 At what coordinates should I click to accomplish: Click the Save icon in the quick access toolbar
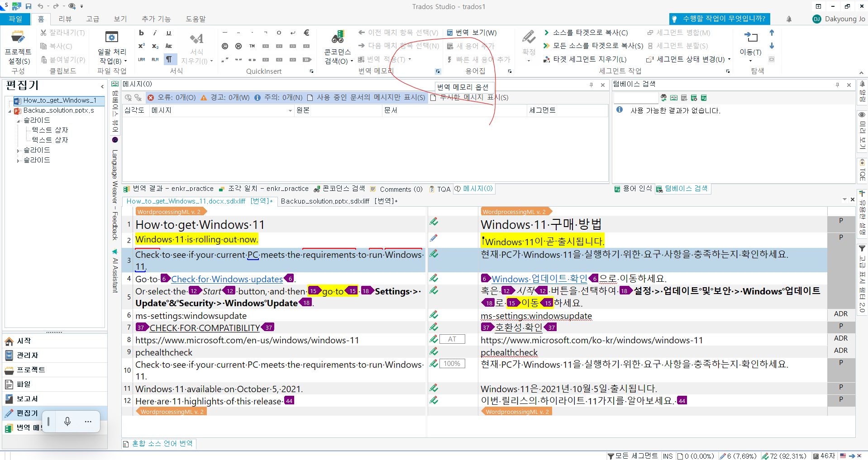coord(29,6)
